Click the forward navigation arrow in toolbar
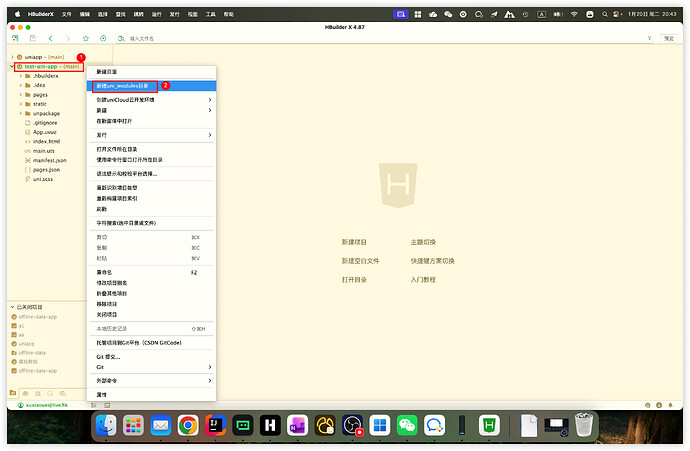Screen dimensions: 690x451 (x=68, y=38)
